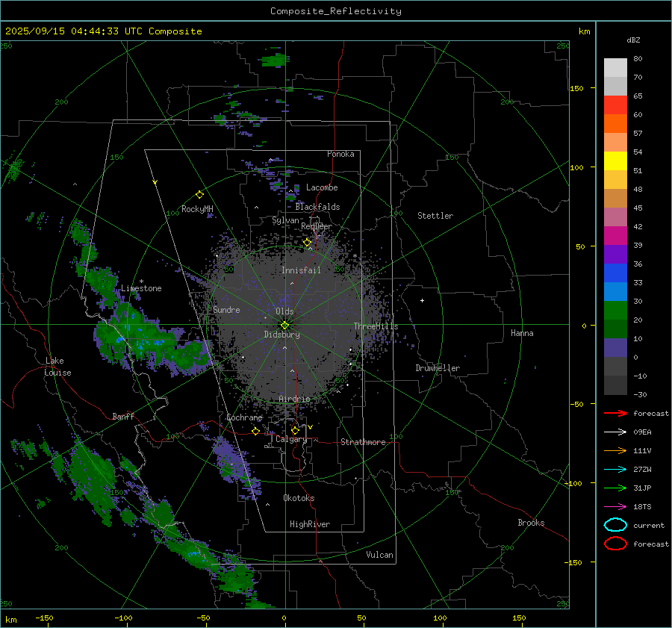Click the magenta 18TS arrow legend icon
The height and width of the screenshot is (628, 672).
(615, 507)
